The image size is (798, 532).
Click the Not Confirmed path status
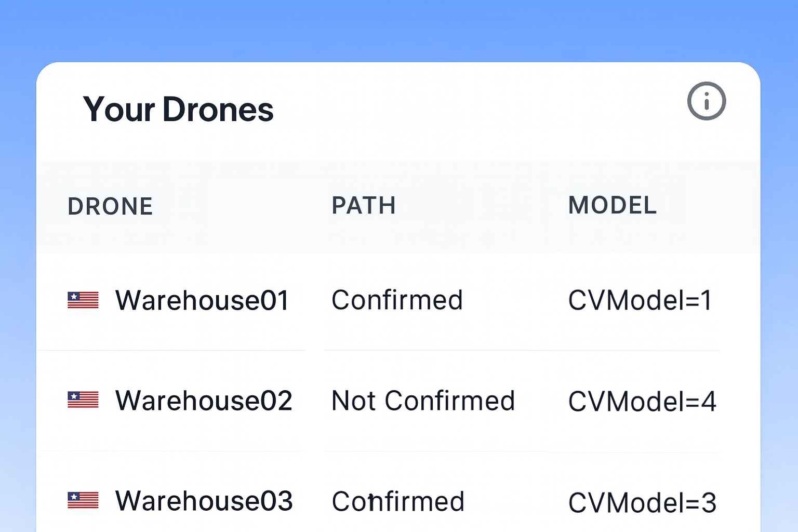pos(423,401)
